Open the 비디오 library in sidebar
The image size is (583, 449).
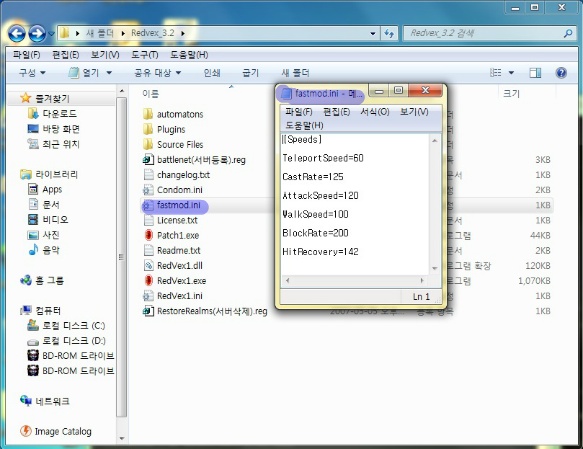(48, 219)
